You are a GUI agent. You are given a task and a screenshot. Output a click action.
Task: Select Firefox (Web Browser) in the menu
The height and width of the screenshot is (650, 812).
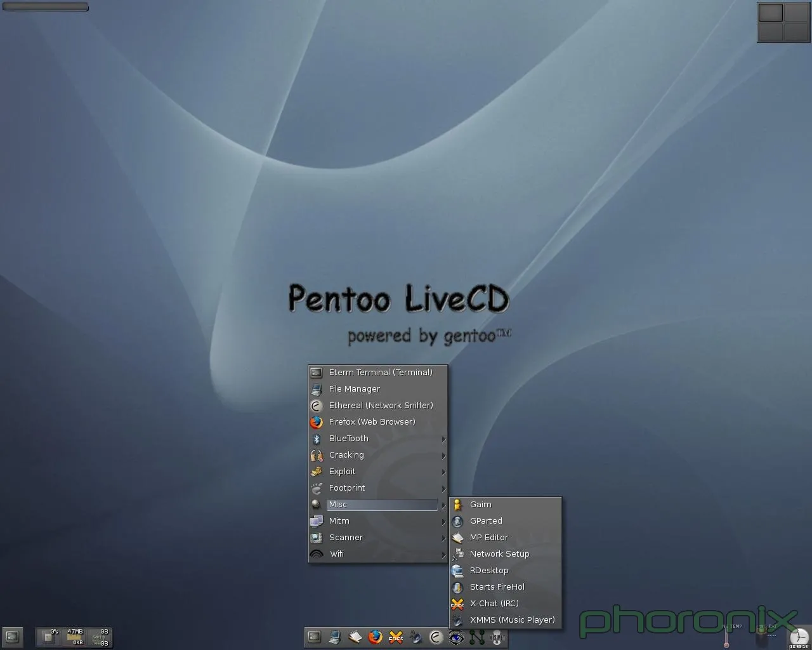pyautogui.click(x=378, y=422)
